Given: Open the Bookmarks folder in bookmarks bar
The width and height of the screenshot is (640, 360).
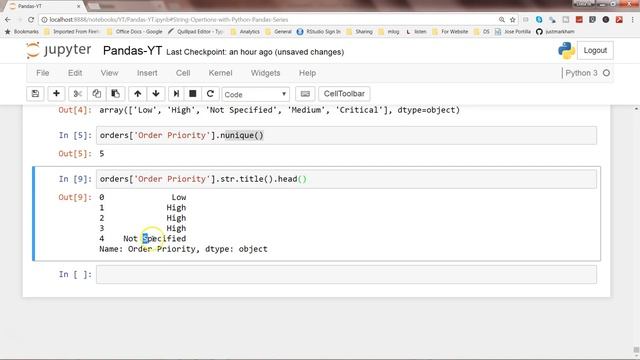Looking at the screenshot, I should point(22,31).
